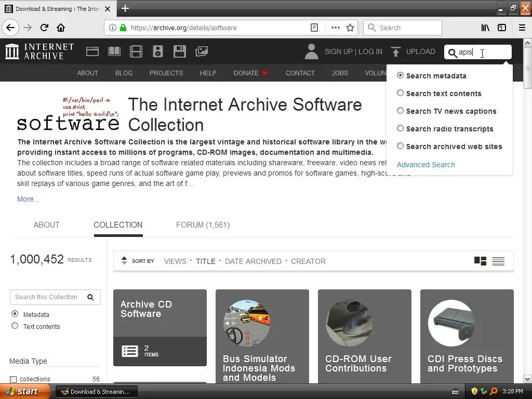This screenshot has width=532, height=399.
Task: Open the page actions three-dot menu
Action: [336, 28]
